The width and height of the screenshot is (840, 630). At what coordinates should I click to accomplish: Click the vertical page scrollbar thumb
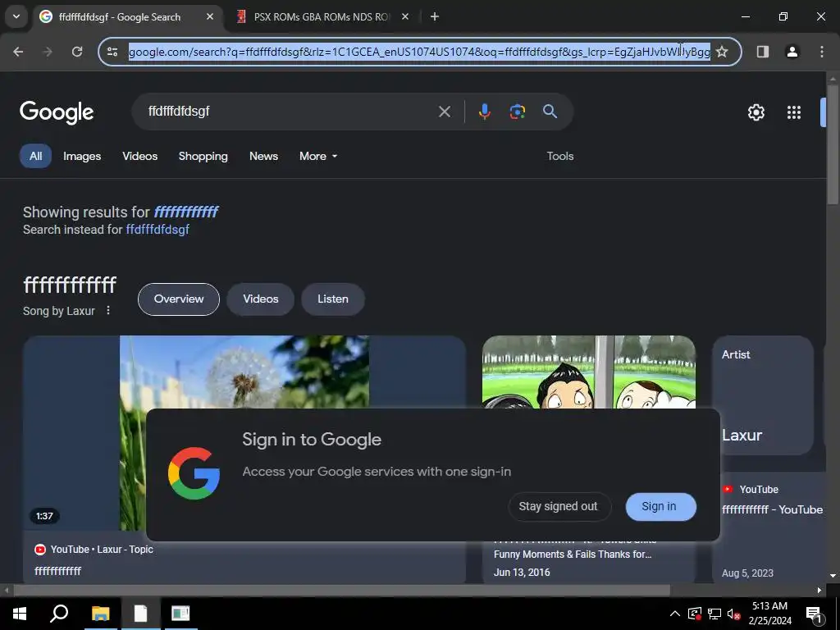833,144
